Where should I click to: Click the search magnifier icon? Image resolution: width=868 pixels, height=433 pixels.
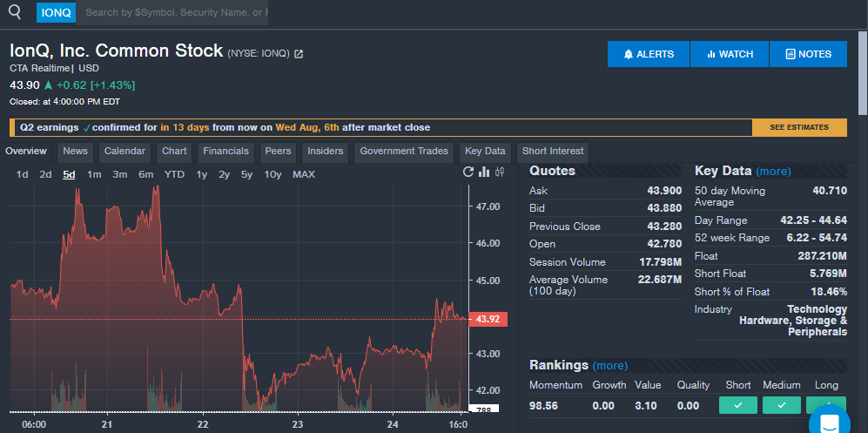(x=15, y=11)
